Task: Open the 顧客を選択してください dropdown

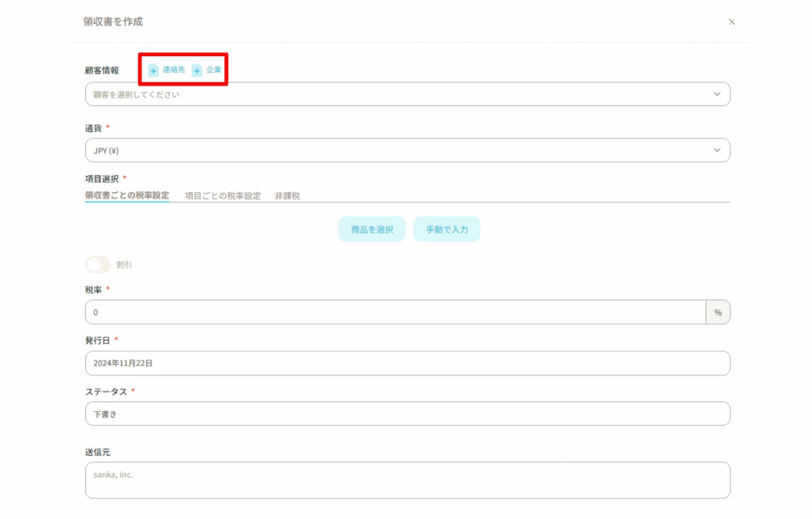Action: pyautogui.click(x=408, y=94)
